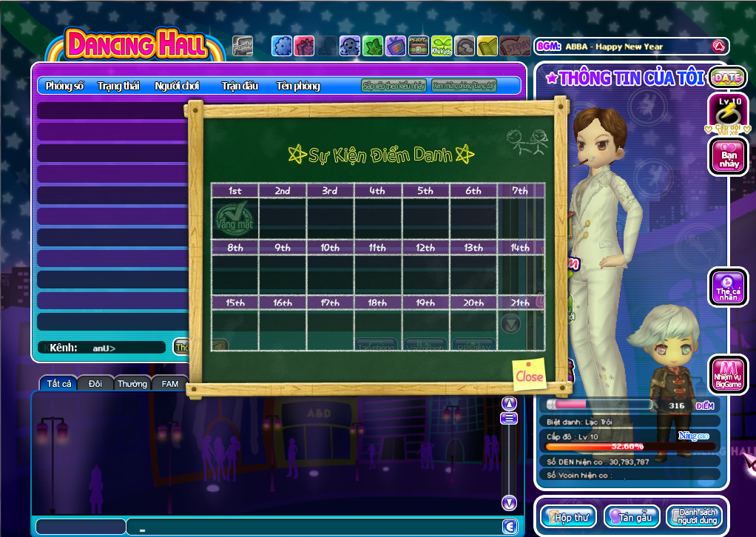This screenshot has height=537, width=756.
Task: Click the Số Vcoin hiện có row
Action: [630, 476]
